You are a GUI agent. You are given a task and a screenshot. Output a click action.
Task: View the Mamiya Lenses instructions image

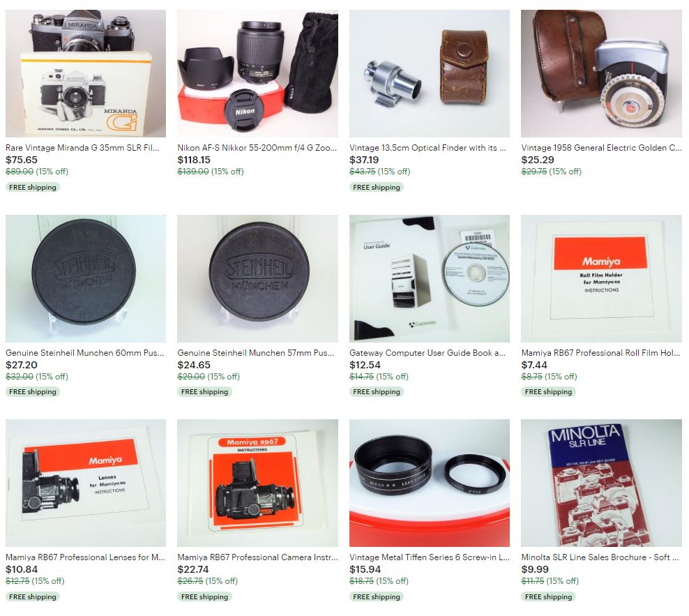tap(86, 483)
